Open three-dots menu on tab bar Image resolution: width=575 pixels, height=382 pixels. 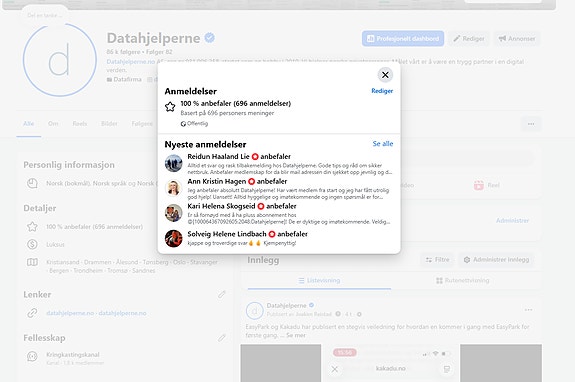[531, 124]
